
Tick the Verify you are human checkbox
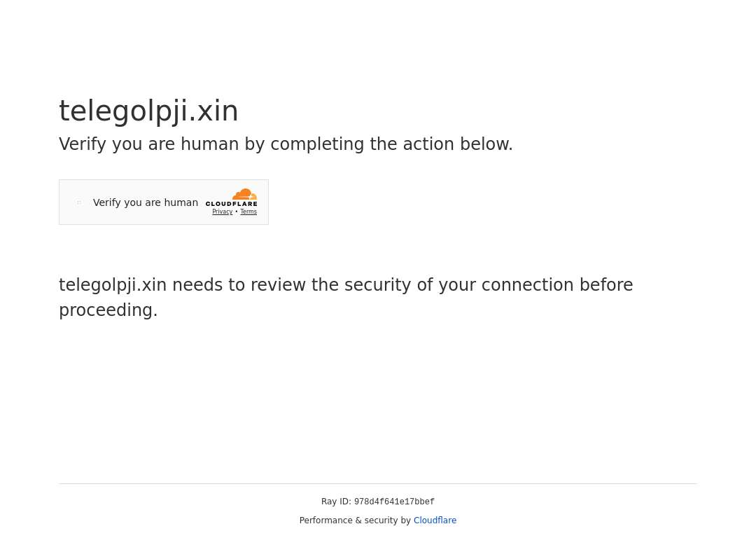click(x=79, y=202)
